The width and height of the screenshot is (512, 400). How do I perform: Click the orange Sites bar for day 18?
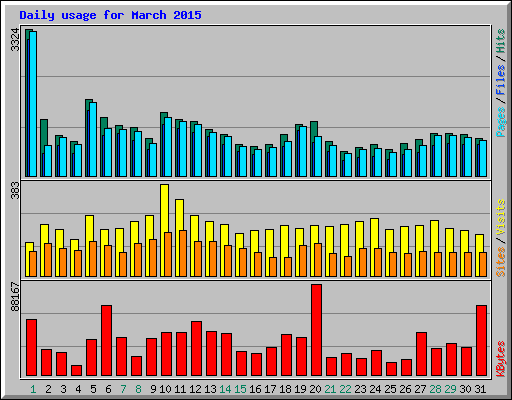click(288, 267)
